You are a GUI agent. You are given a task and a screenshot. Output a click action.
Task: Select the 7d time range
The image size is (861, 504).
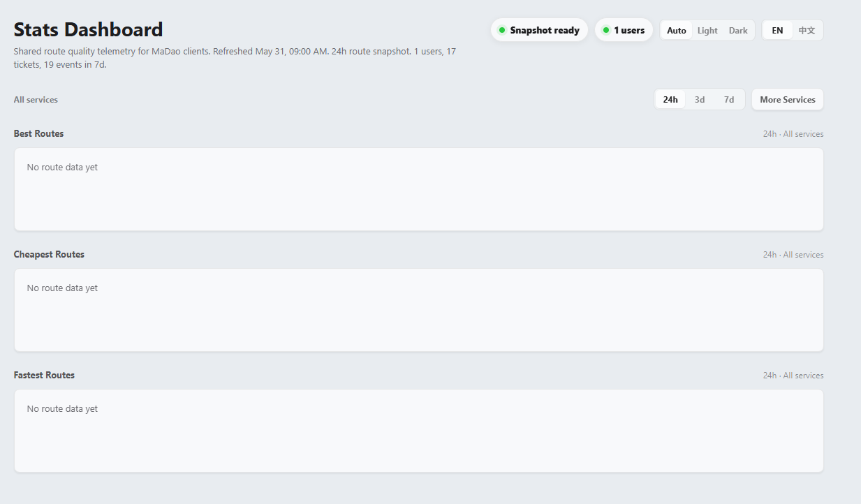[729, 99]
